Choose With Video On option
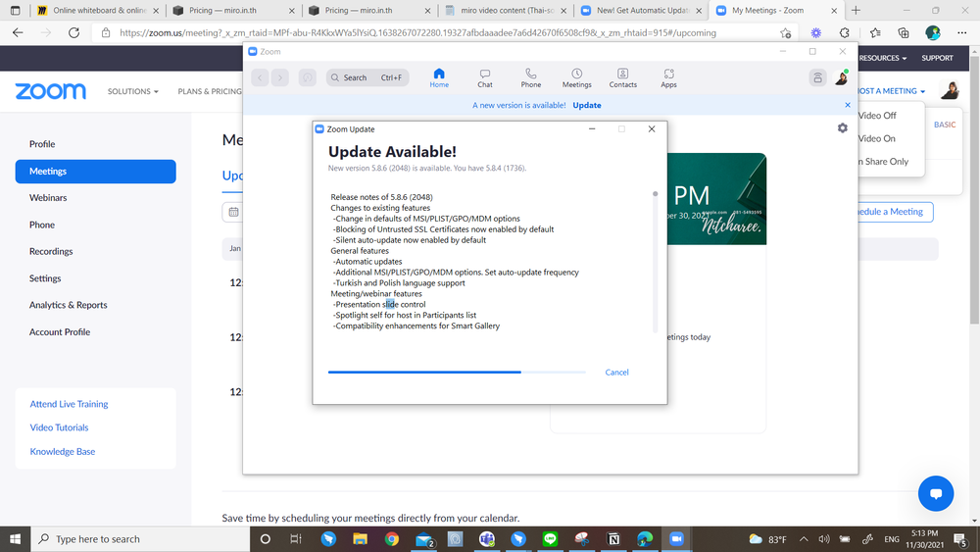This screenshot has width=980, height=552. (877, 139)
